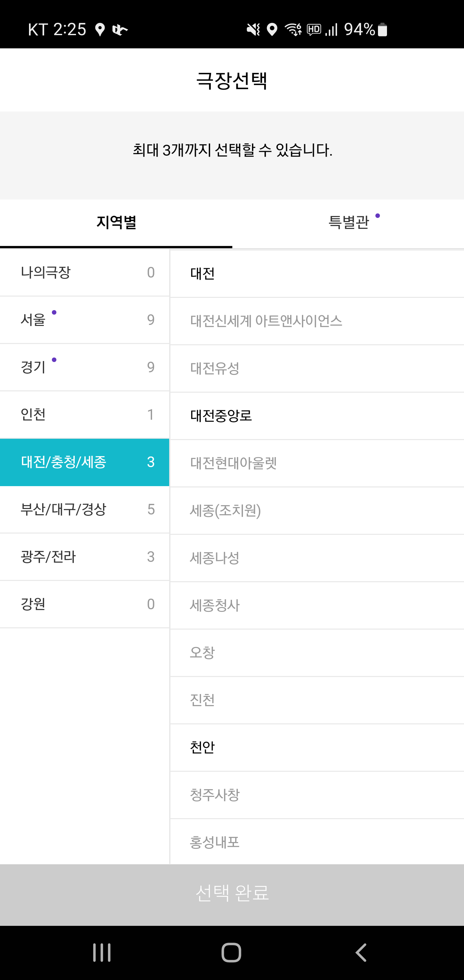Tap the battery icon in status bar
The width and height of the screenshot is (464, 980).
(x=382, y=30)
